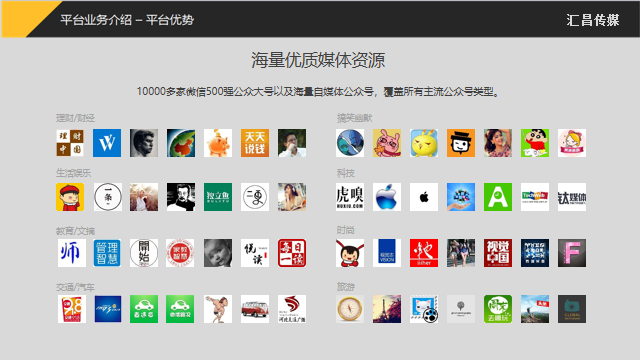Screen dimensions: 640x360
Task: Click the green letter A icon
Action: click(498, 197)
